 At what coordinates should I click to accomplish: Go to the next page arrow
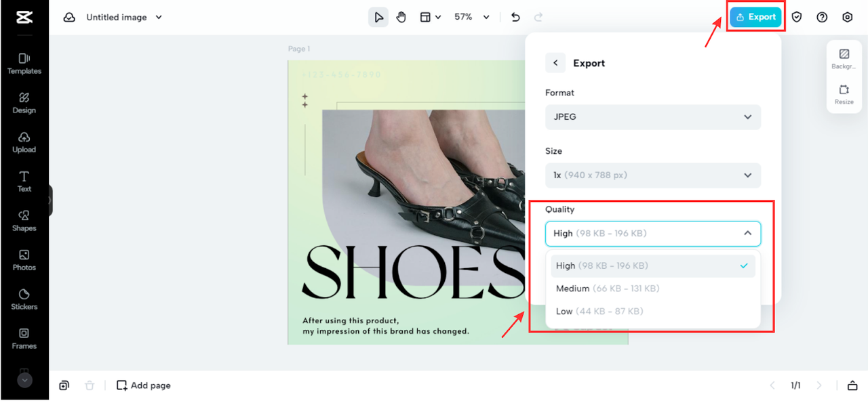[819, 385]
